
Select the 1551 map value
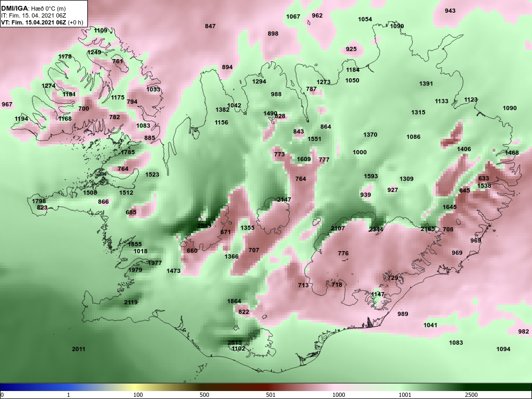point(314,139)
